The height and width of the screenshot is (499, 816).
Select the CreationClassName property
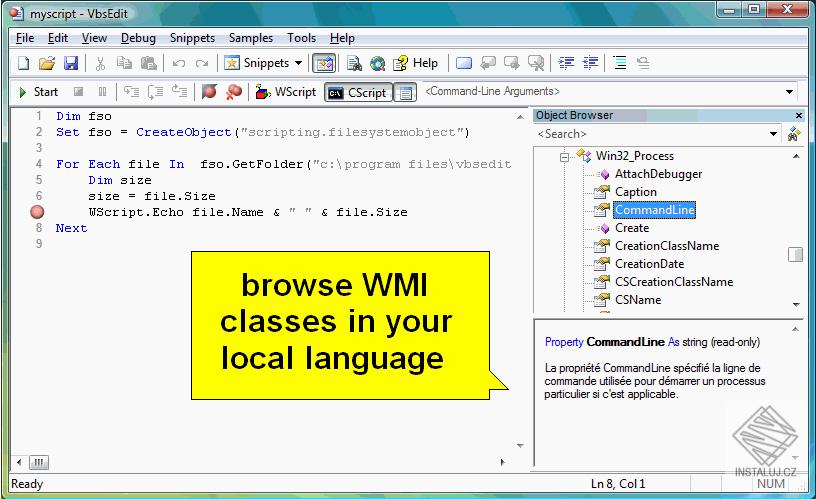click(667, 246)
